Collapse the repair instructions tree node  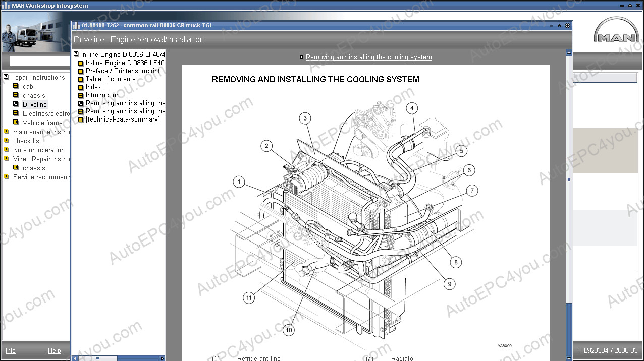[x=6, y=78]
